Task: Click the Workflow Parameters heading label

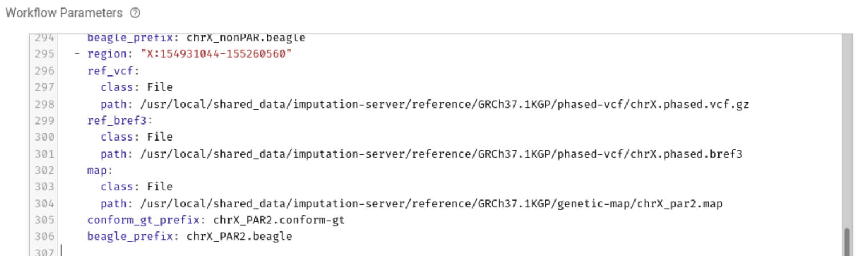Action: coord(64,13)
